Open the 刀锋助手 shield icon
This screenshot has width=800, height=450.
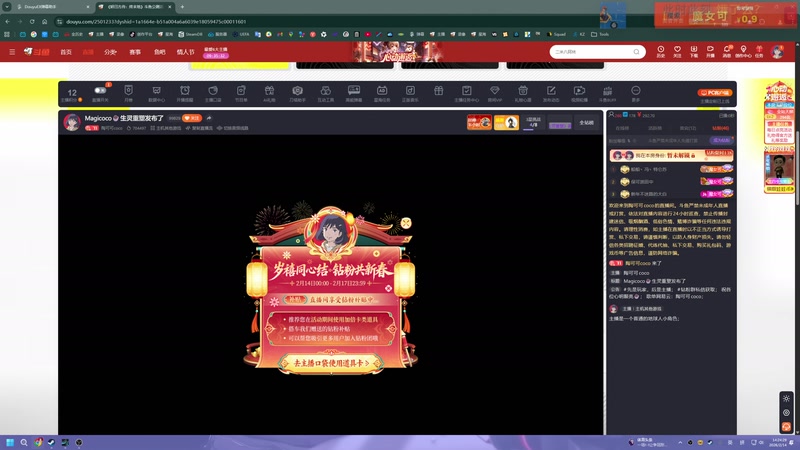(x=297, y=90)
